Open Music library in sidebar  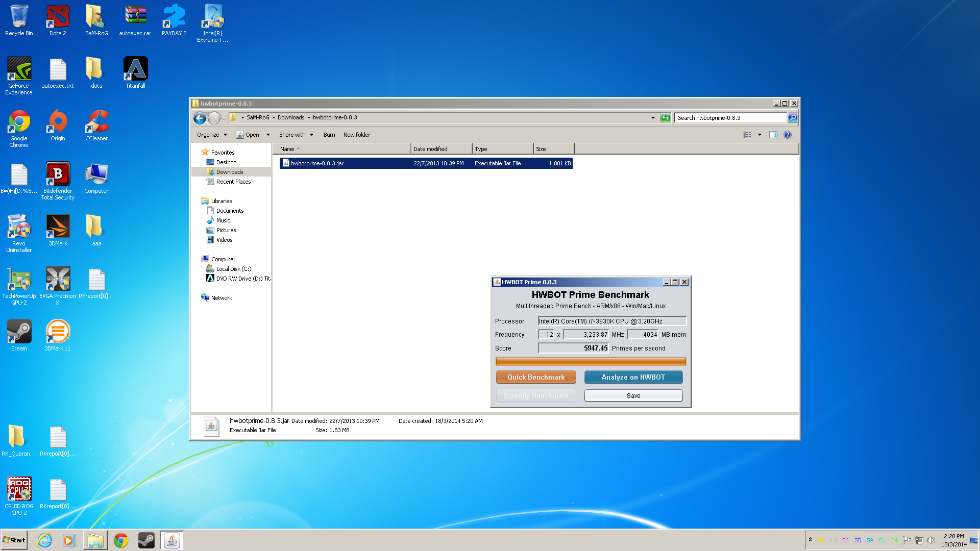click(x=223, y=220)
